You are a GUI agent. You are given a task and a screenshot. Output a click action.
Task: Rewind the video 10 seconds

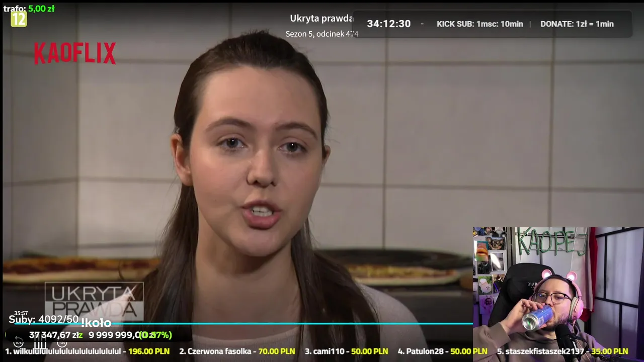(18, 343)
